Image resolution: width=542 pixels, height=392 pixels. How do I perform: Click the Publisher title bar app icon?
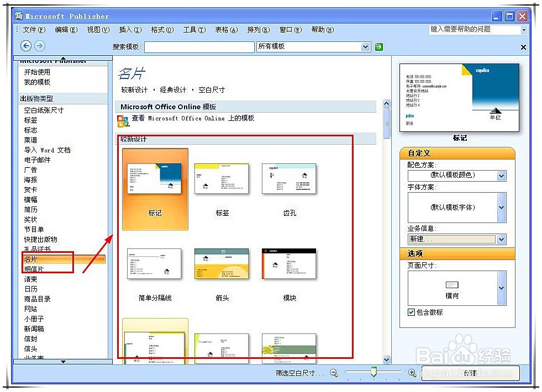[19, 16]
